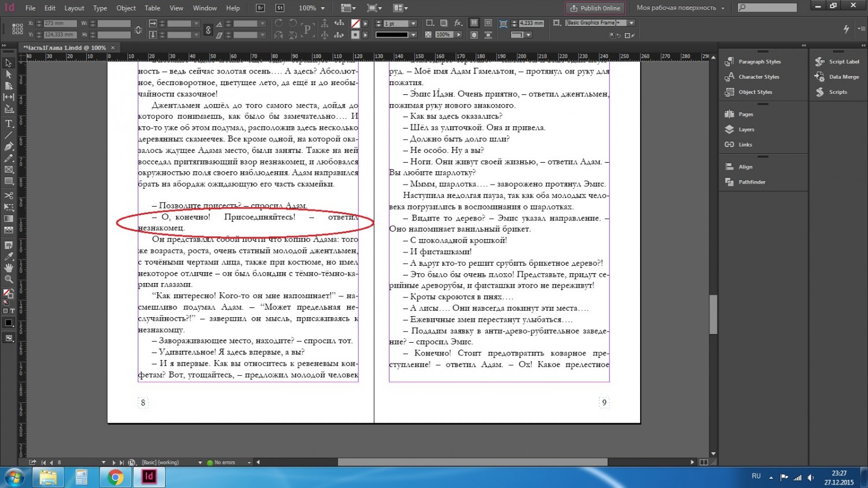Select the Pen tool

(x=9, y=146)
